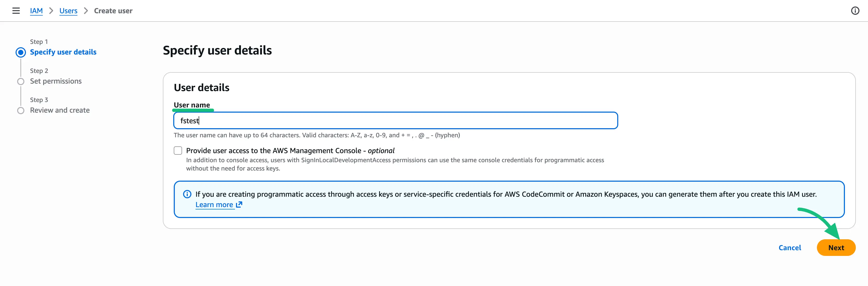Screen dimensions: 868x286
Task: Navigate to IAM via the breadcrumb
Action: point(36,10)
